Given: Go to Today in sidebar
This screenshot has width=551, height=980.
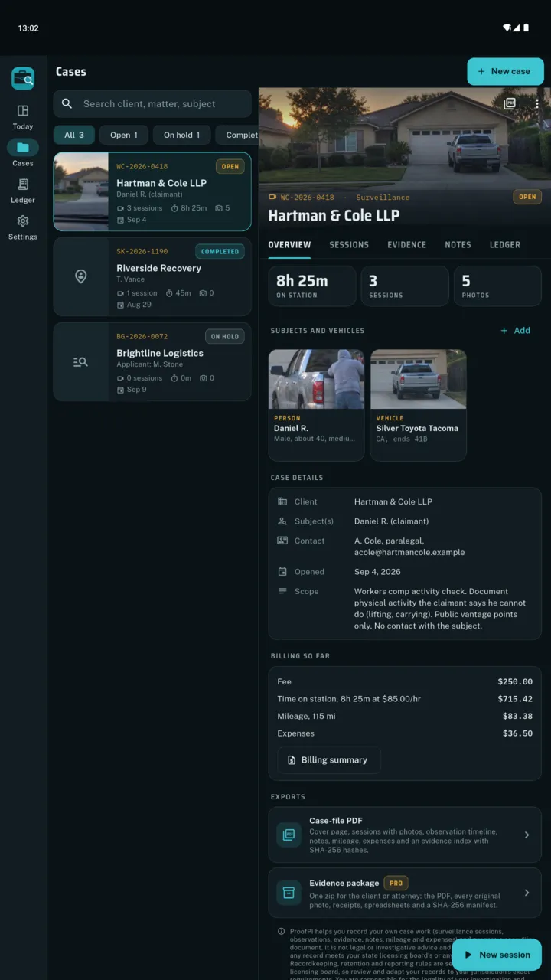Looking at the screenshot, I should click(23, 117).
